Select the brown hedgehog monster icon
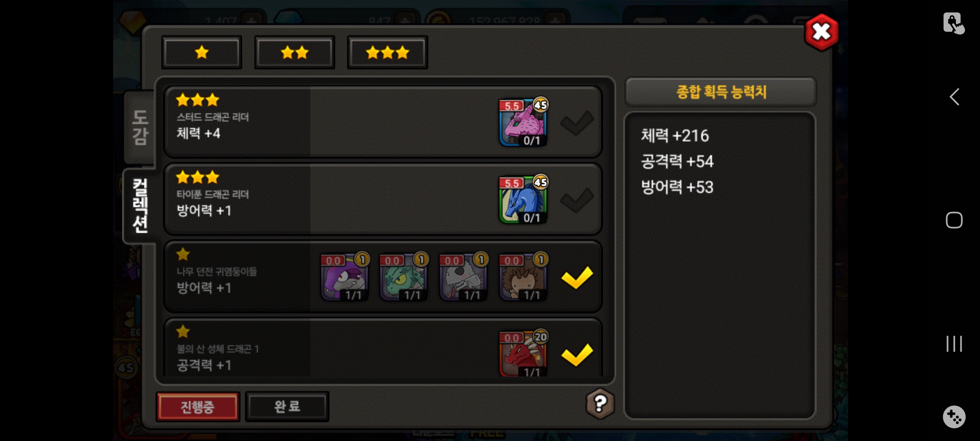The width and height of the screenshot is (980, 441). [x=523, y=276]
